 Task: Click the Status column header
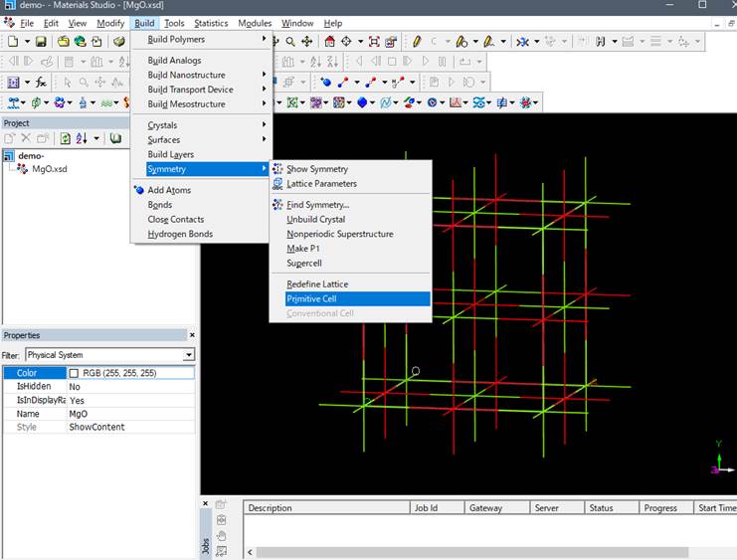[x=612, y=508]
